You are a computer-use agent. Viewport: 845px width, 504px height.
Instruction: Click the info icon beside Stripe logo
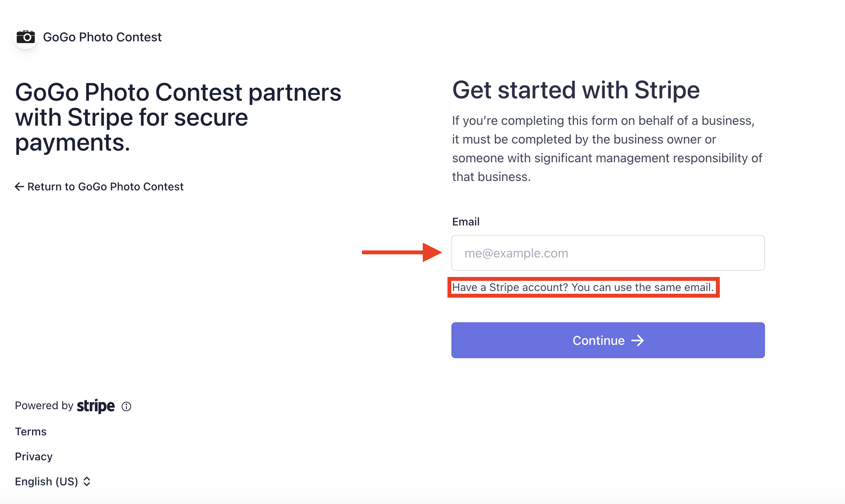tap(126, 406)
